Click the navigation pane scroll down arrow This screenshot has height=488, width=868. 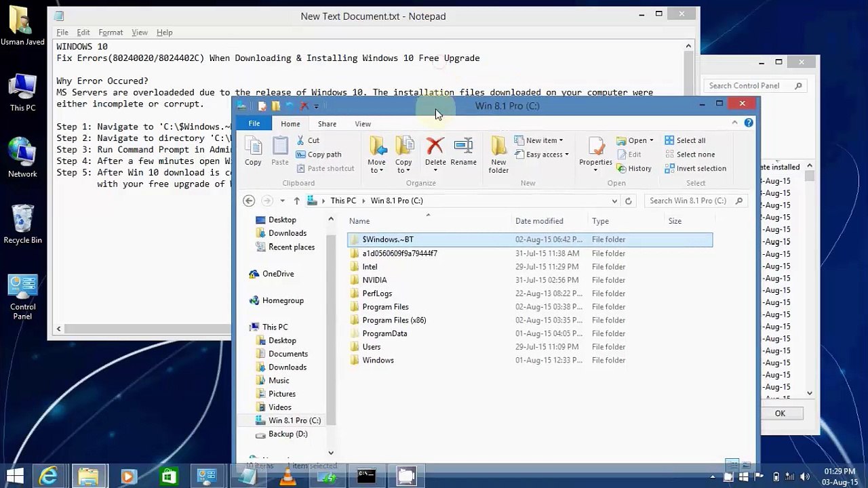(331, 453)
